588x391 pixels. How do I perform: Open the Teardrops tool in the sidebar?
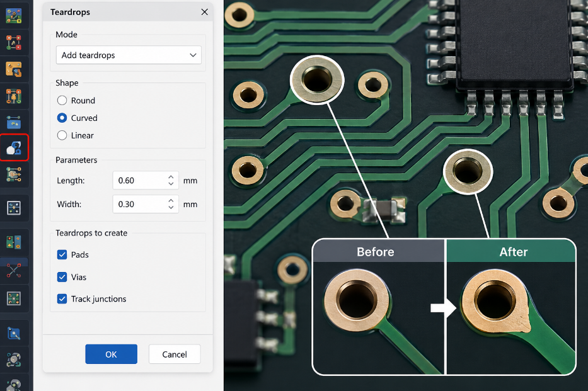(14, 147)
